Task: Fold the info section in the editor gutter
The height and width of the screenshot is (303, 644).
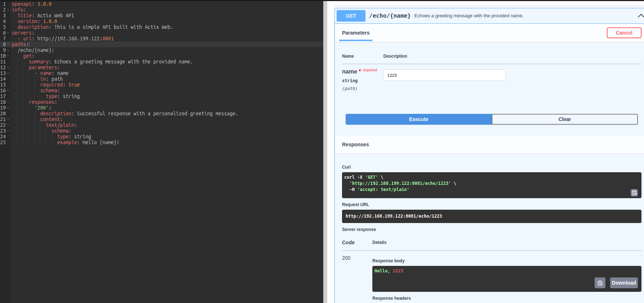Action: tap(8, 10)
